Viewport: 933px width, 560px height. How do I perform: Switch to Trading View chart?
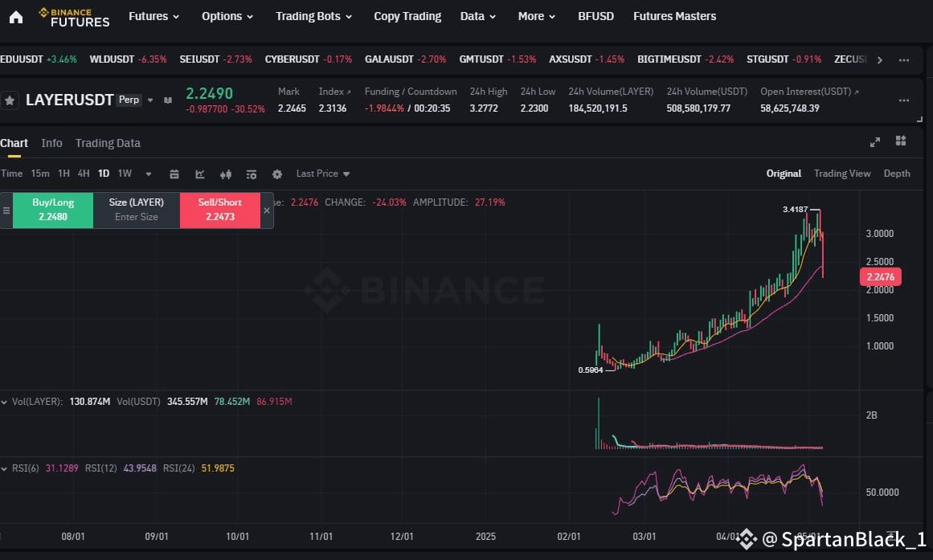(x=842, y=174)
